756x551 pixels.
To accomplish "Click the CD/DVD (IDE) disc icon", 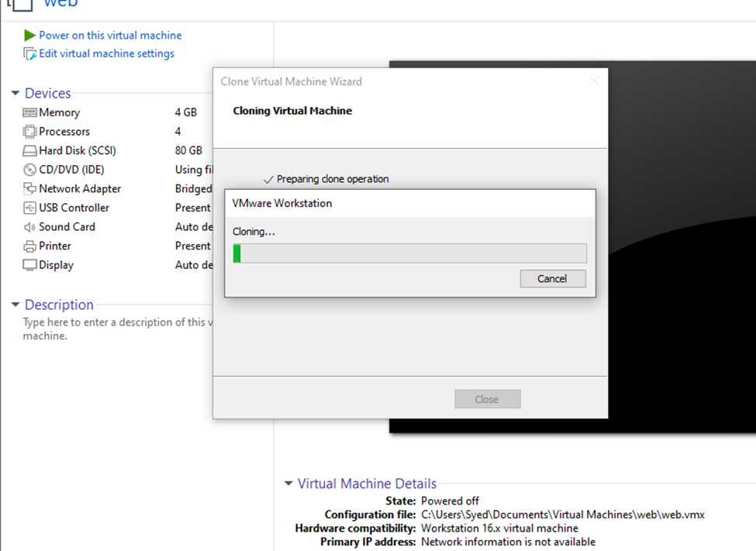I will [x=29, y=170].
